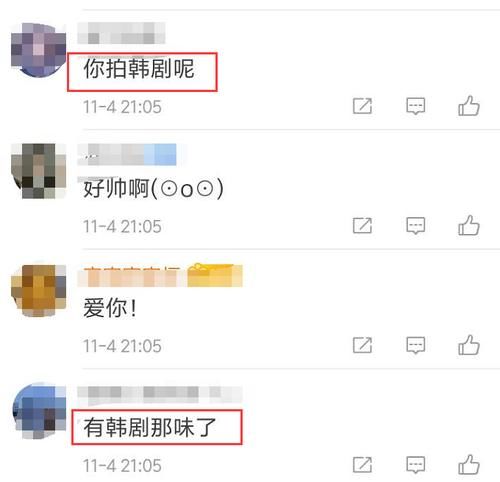
Task: Open the blue avatar of fourth commenter
Action: coord(39,411)
